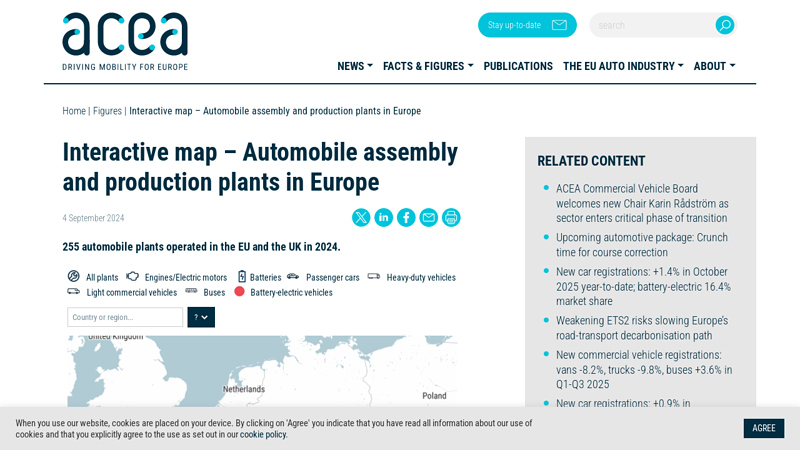Open New commercial vehicle registrations article
Screen dimensions: 800x450
[644, 369]
